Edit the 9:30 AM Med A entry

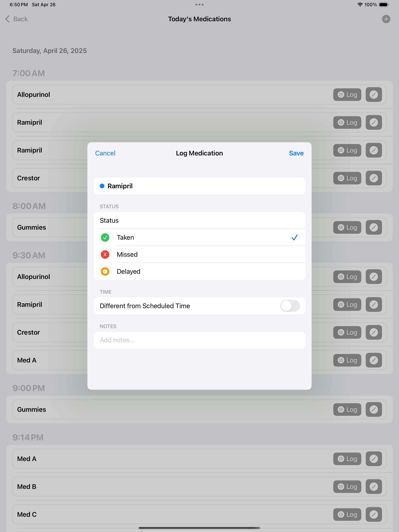click(374, 360)
